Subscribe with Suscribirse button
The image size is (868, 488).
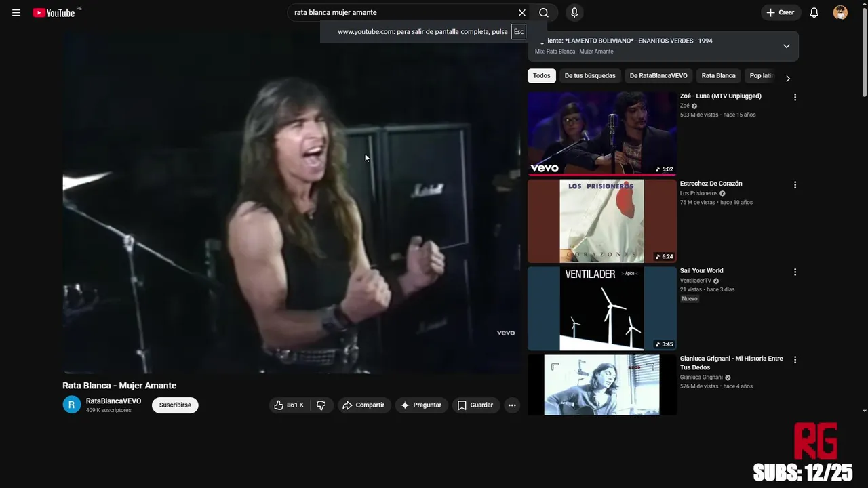(x=175, y=405)
